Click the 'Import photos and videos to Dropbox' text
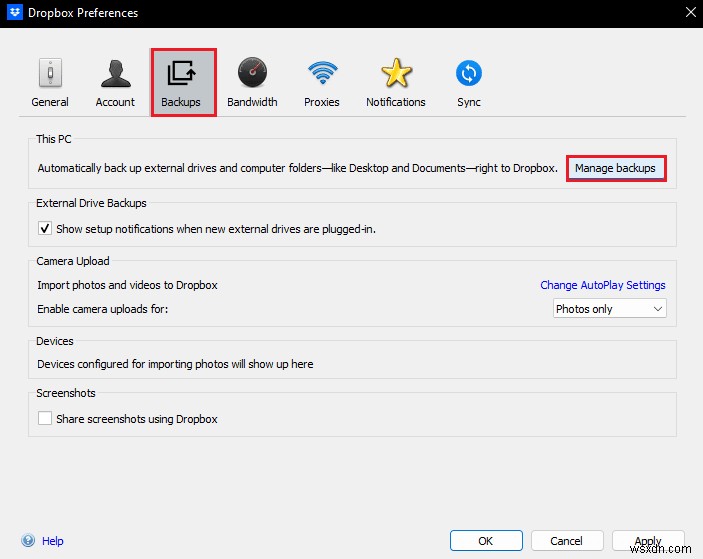This screenshot has width=703, height=559. coord(127,285)
